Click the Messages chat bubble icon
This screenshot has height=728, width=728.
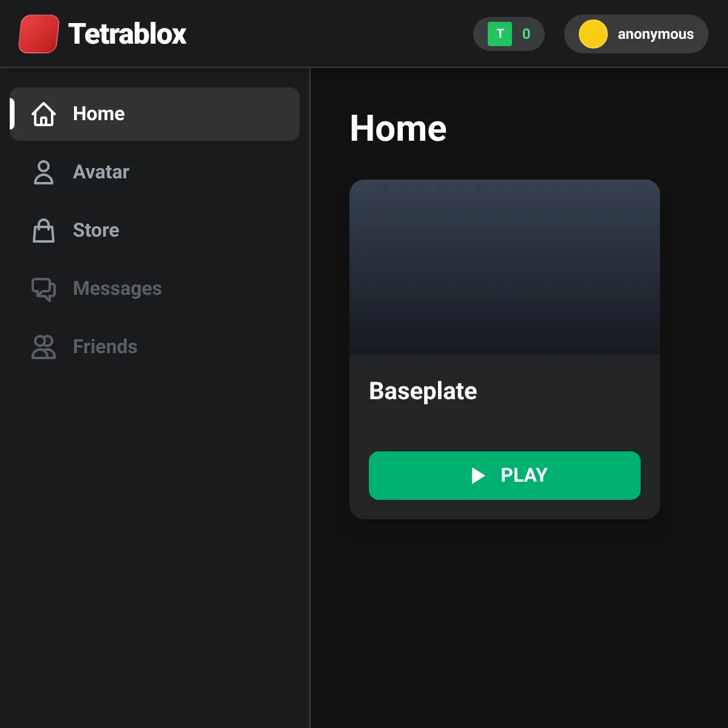[x=44, y=289]
